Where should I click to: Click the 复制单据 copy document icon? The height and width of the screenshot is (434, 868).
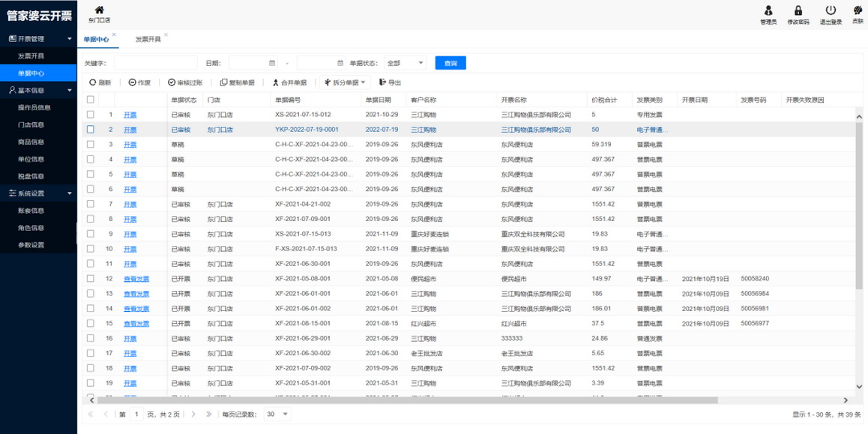click(223, 82)
